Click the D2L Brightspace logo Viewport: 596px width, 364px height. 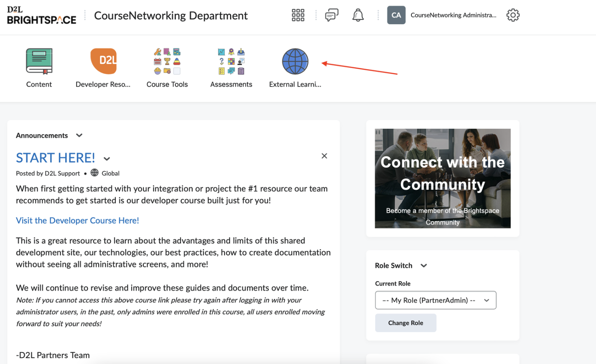point(41,15)
